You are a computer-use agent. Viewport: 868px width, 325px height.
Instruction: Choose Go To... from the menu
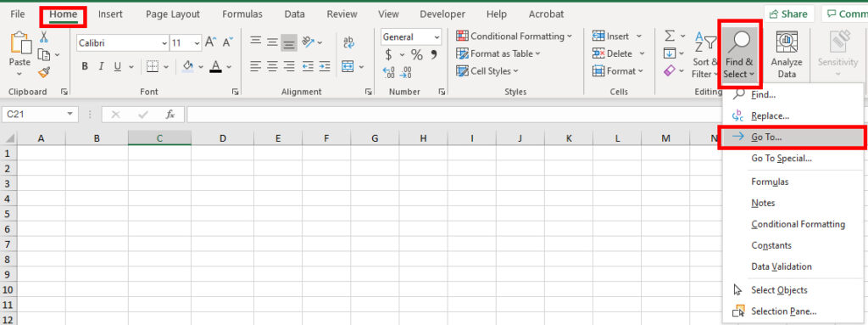[793, 137]
